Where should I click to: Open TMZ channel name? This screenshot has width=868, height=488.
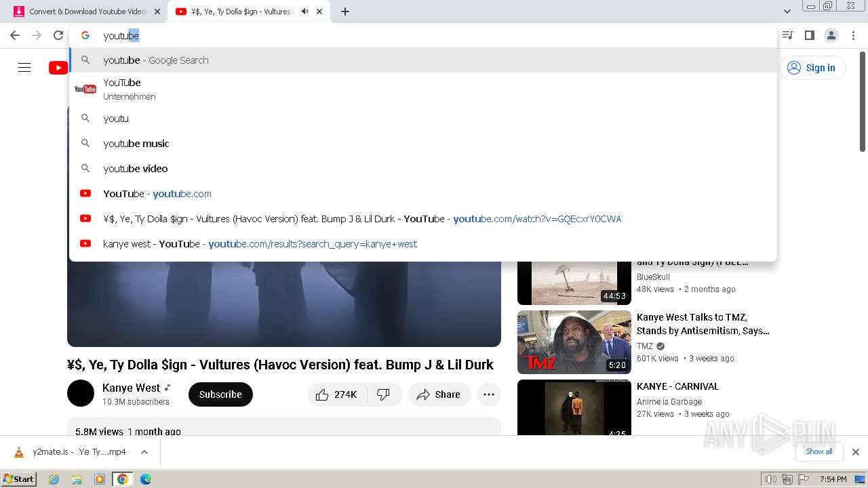tap(645, 346)
